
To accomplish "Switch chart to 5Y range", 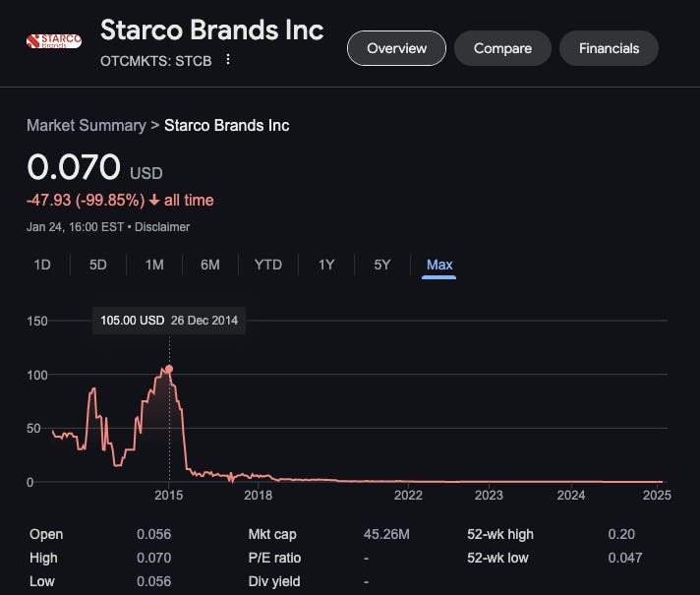I will click(x=382, y=265).
